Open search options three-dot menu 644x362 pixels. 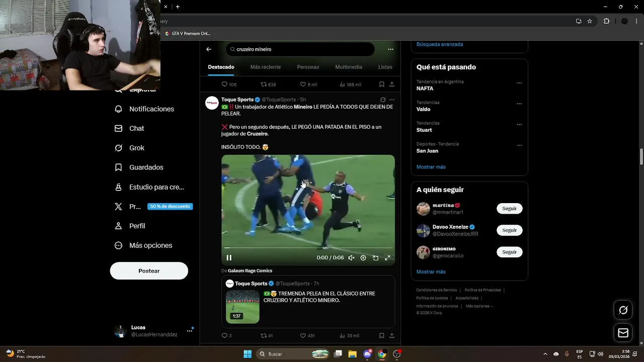(x=390, y=49)
